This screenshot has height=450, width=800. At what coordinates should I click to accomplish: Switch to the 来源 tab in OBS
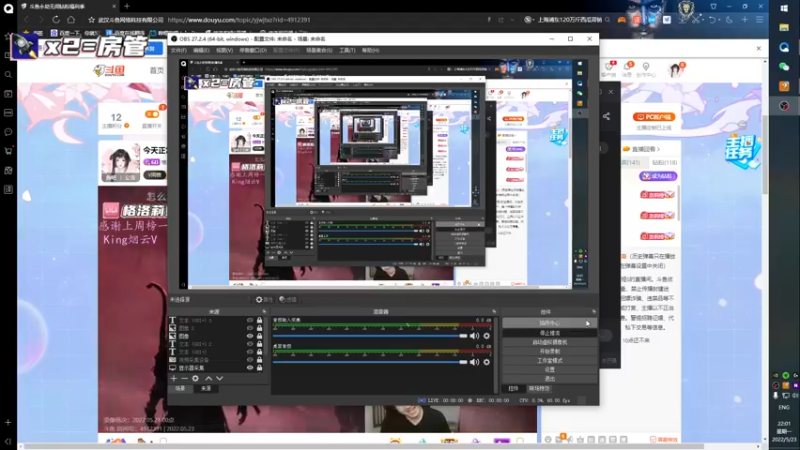click(x=206, y=388)
